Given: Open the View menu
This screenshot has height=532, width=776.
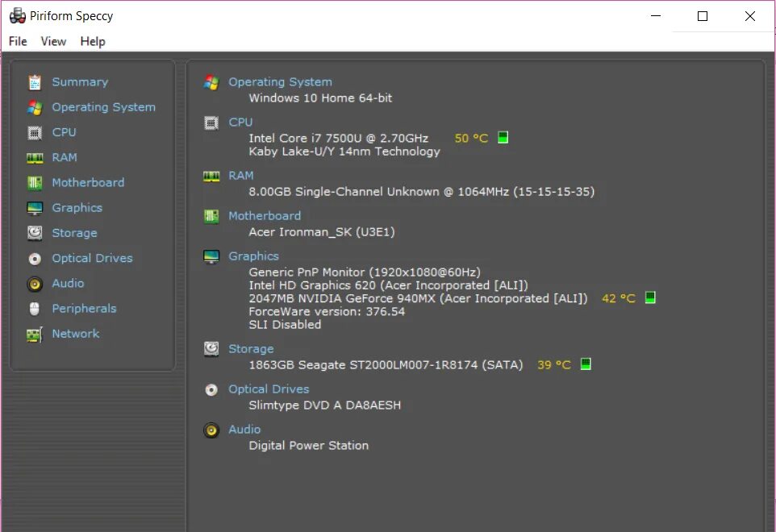Looking at the screenshot, I should (x=53, y=42).
